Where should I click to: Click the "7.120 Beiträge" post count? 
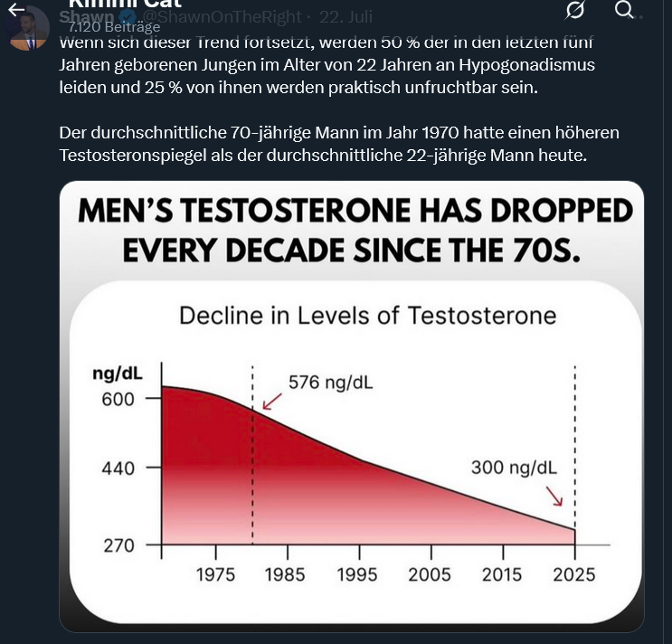point(114,27)
